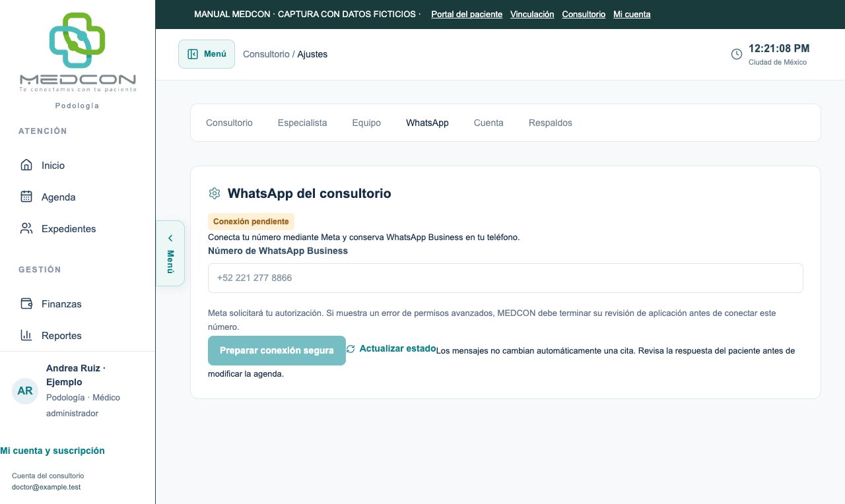The height and width of the screenshot is (504, 845).
Task: Click the panel icon inside the Menú button
Action: [193, 54]
